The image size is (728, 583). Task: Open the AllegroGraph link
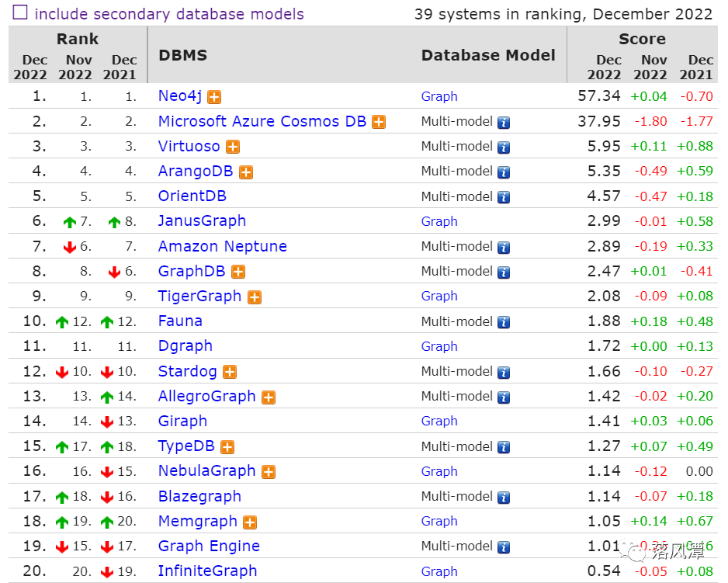click(x=207, y=397)
